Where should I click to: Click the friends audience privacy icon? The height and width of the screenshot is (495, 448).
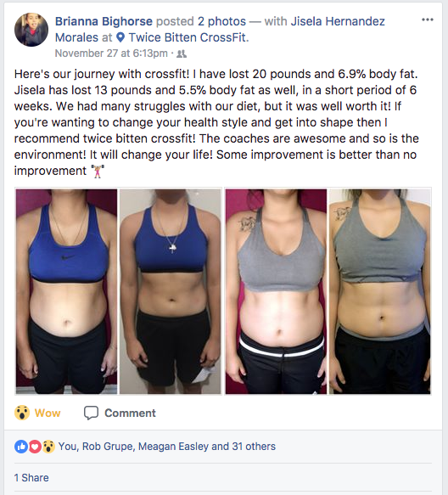(182, 54)
